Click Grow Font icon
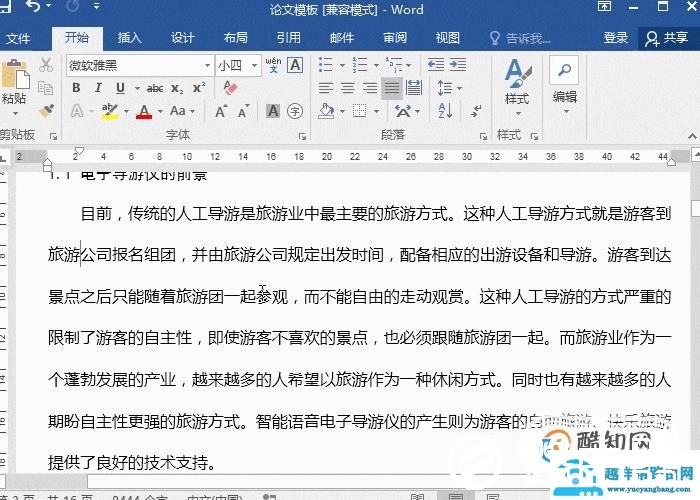This screenshot has height=500, width=700. coord(221,111)
